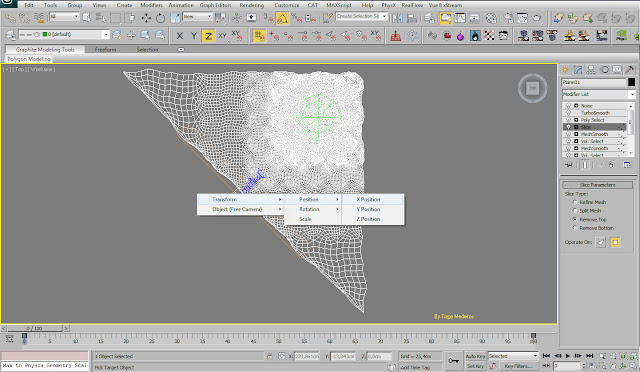The width and height of the screenshot is (640, 372).
Task: Open the Mirror tool
Action: [x=397, y=18]
